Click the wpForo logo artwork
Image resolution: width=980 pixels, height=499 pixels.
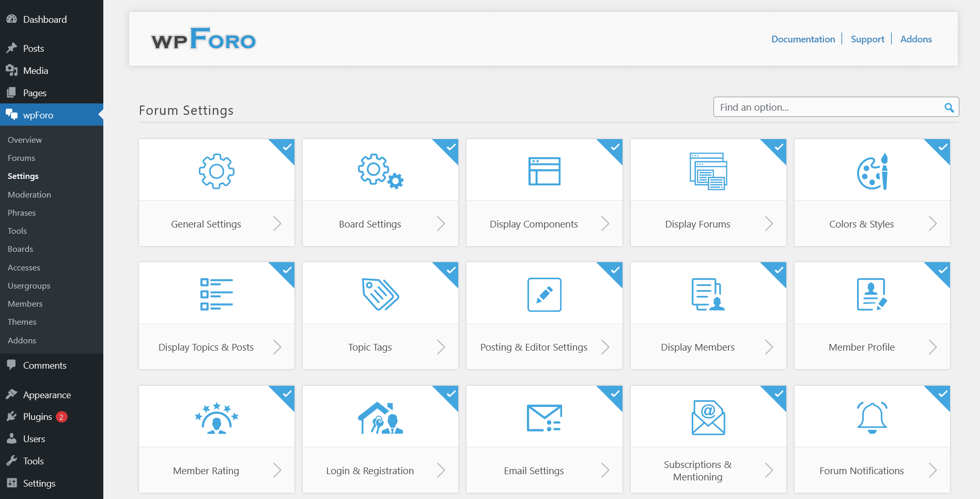pyautogui.click(x=202, y=38)
